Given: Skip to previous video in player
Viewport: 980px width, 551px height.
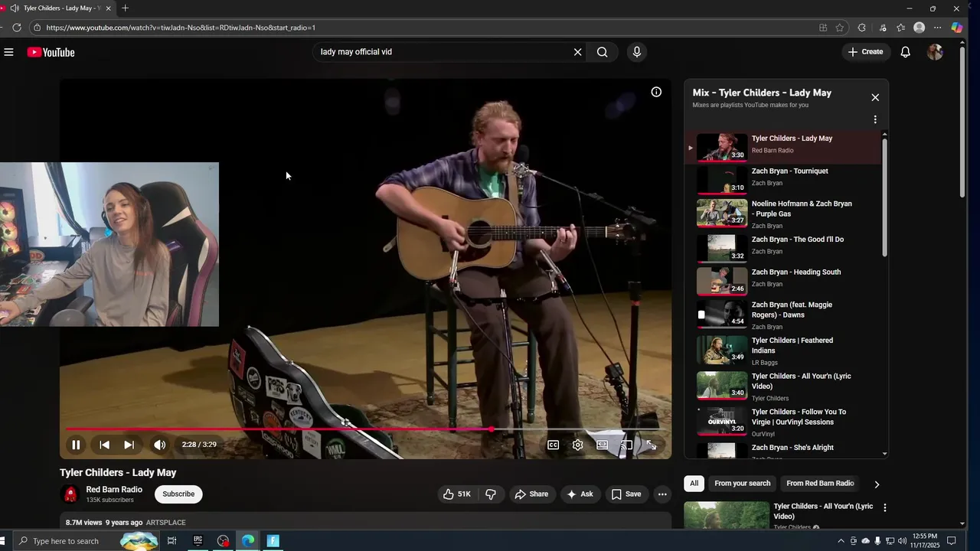Looking at the screenshot, I should click(x=104, y=445).
